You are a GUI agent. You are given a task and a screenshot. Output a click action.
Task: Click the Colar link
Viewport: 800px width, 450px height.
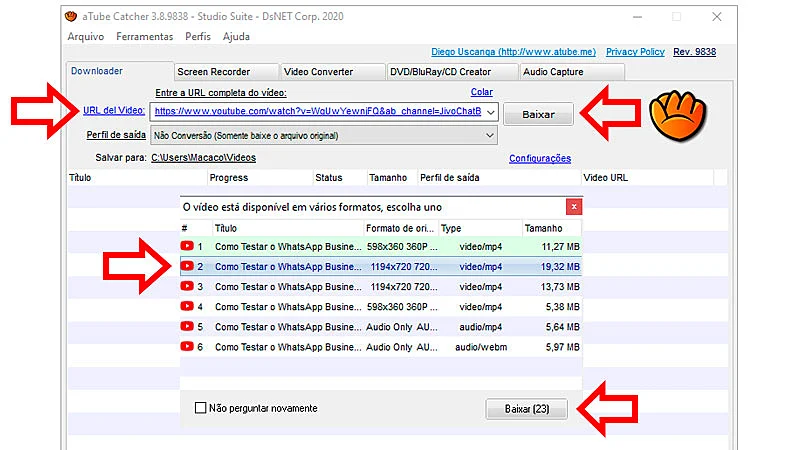pyautogui.click(x=481, y=92)
